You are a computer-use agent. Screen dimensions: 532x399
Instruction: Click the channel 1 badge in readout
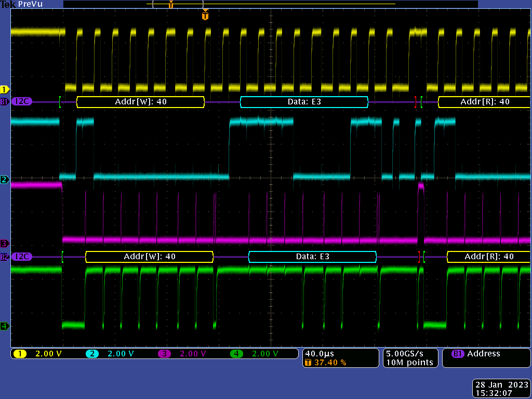click(20, 354)
